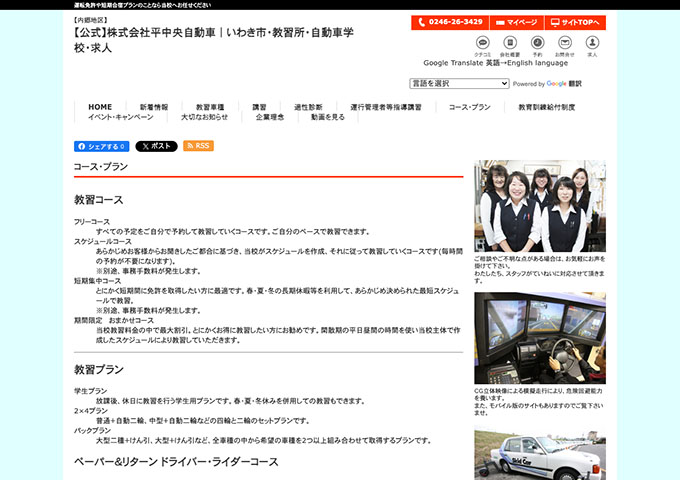Open 適性診断 from the navigation bar
680x480 pixels.
click(308, 107)
